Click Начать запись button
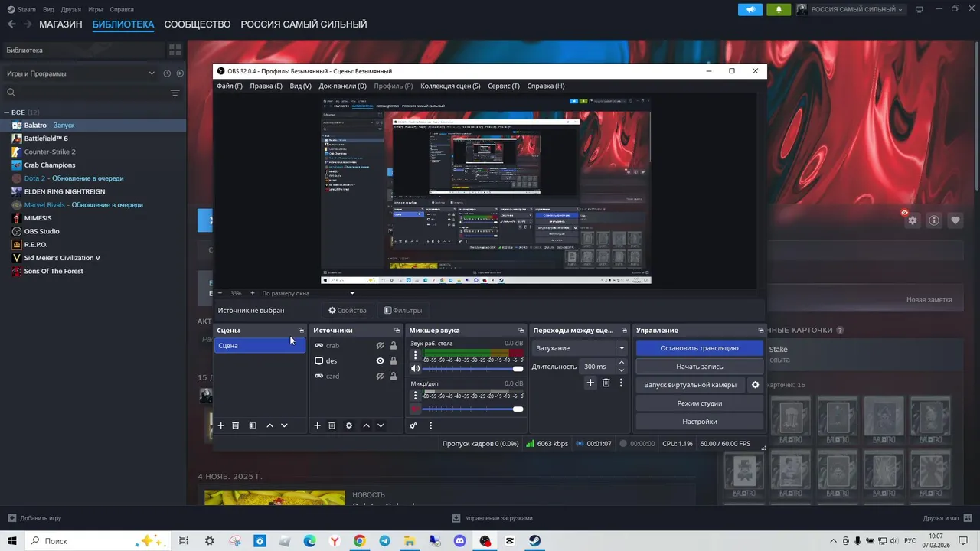The height and width of the screenshot is (551, 980). point(699,367)
